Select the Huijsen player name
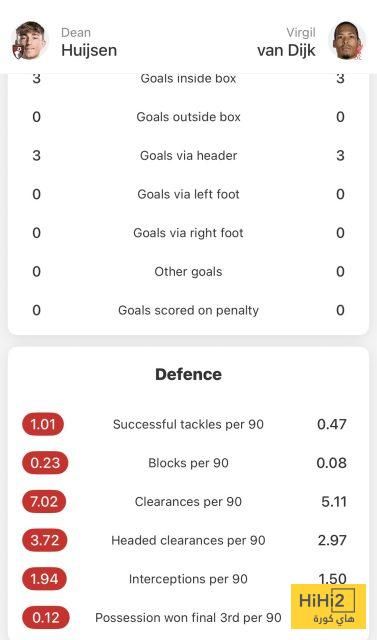Viewport: 377px width, 640px height. point(89,50)
